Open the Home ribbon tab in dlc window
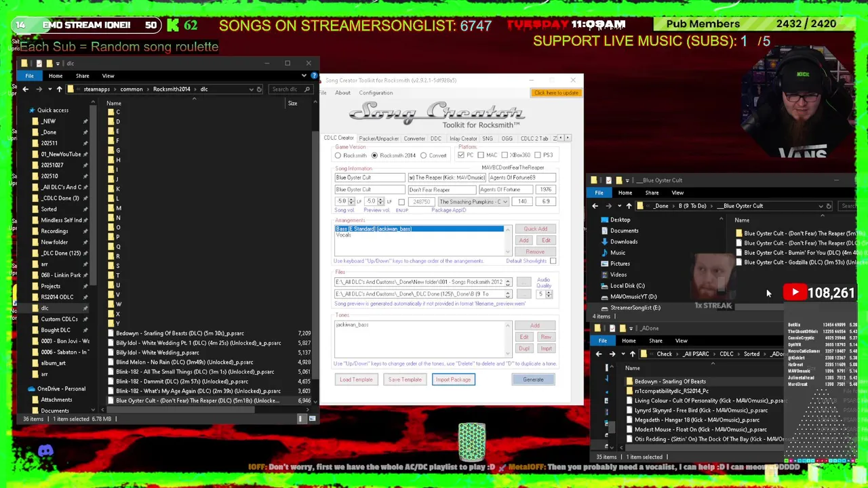 click(x=56, y=76)
